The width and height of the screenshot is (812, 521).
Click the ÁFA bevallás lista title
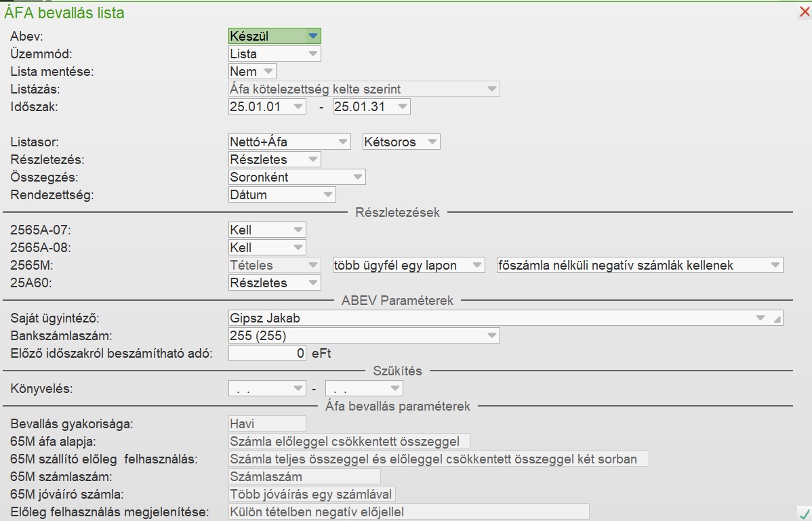[x=64, y=12]
